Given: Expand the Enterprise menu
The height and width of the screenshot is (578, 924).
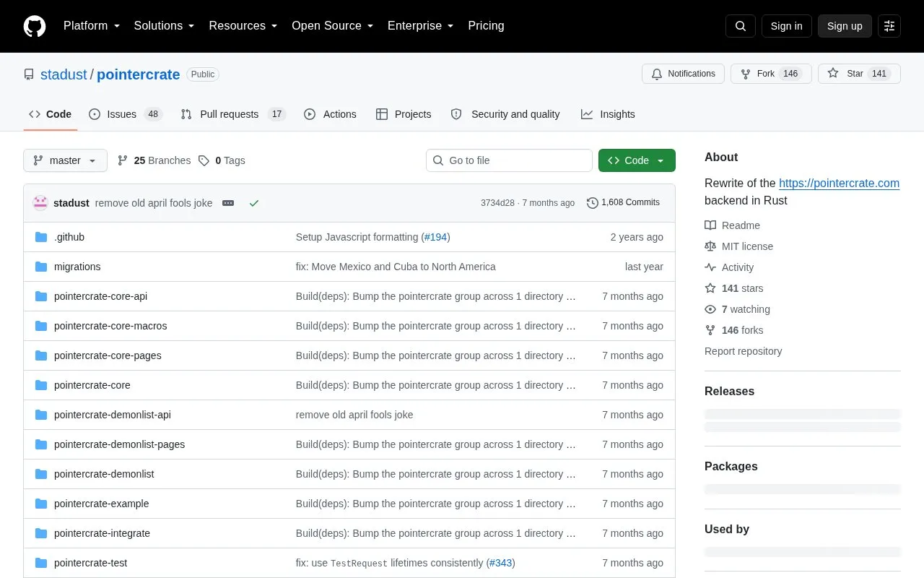Looking at the screenshot, I should [x=421, y=26].
